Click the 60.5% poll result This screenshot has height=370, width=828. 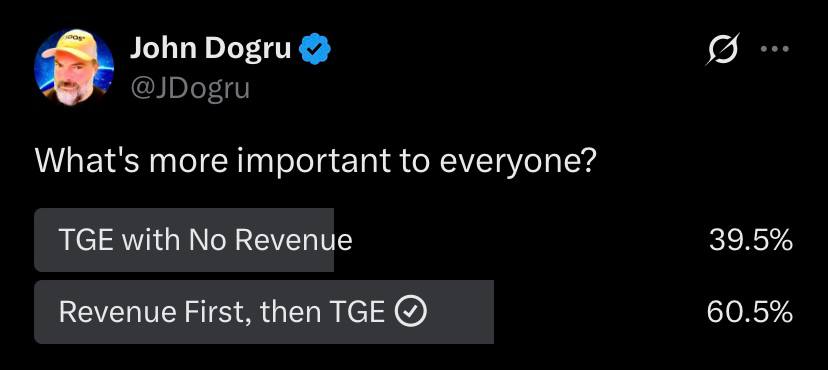click(x=750, y=312)
